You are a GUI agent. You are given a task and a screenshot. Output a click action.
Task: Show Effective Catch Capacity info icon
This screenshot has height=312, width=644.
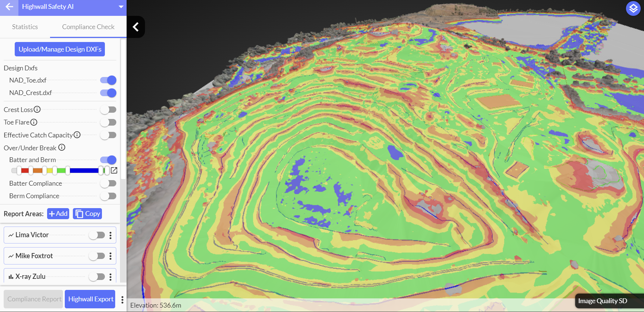click(x=77, y=135)
